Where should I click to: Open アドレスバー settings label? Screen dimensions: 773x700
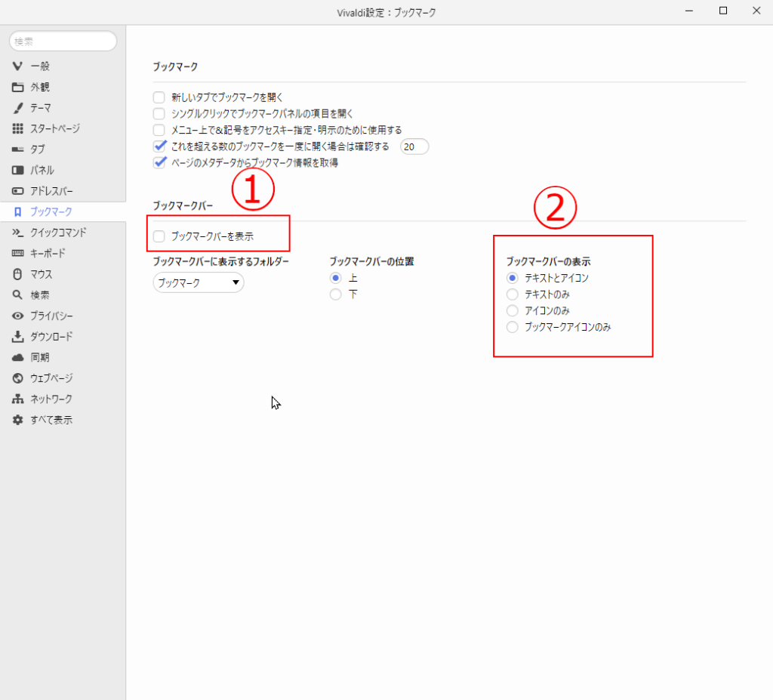pyautogui.click(x=52, y=191)
